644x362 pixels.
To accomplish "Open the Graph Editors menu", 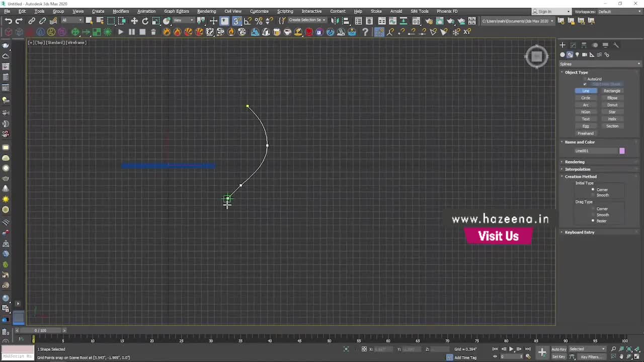I will (x=177, y=11).
